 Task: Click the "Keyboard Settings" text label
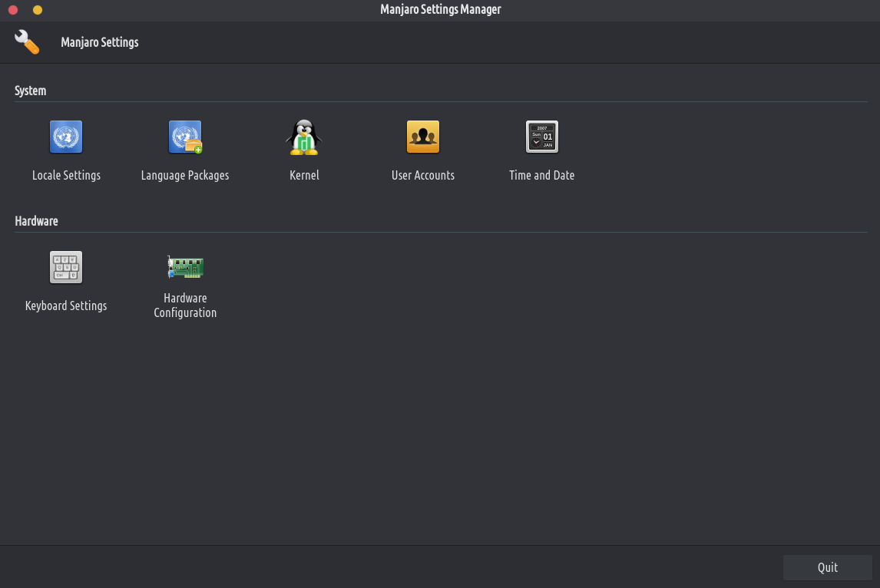coord(66,306)
